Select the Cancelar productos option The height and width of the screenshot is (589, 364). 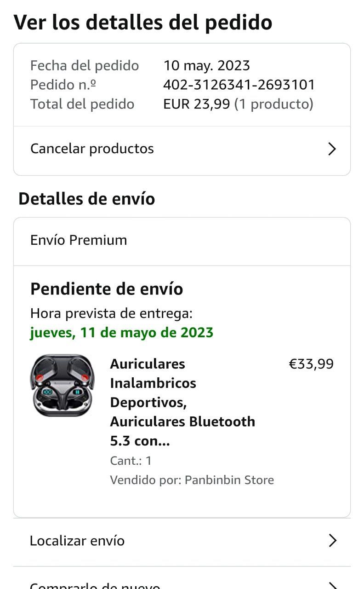pos(92,149)
